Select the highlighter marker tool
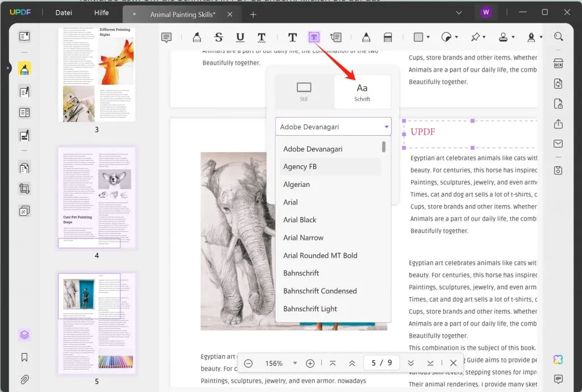The image size is (582, 392). (197, 37)
